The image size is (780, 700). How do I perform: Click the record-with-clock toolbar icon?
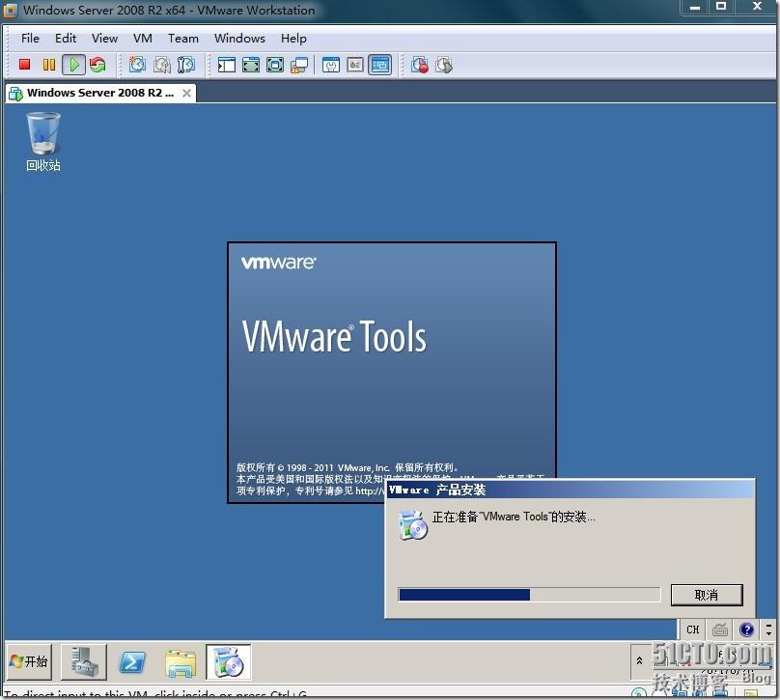(420, 65)
